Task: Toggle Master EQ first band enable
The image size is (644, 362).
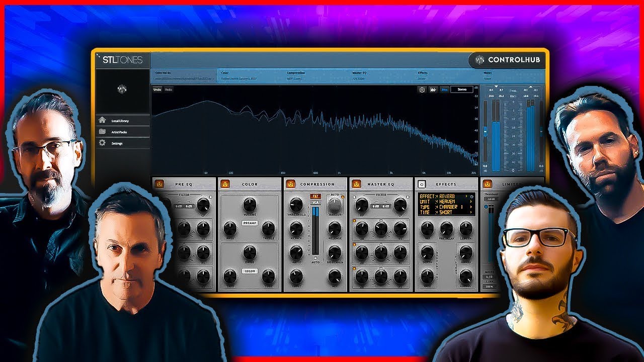Action: pyautogui.click(x=354, y=221)
